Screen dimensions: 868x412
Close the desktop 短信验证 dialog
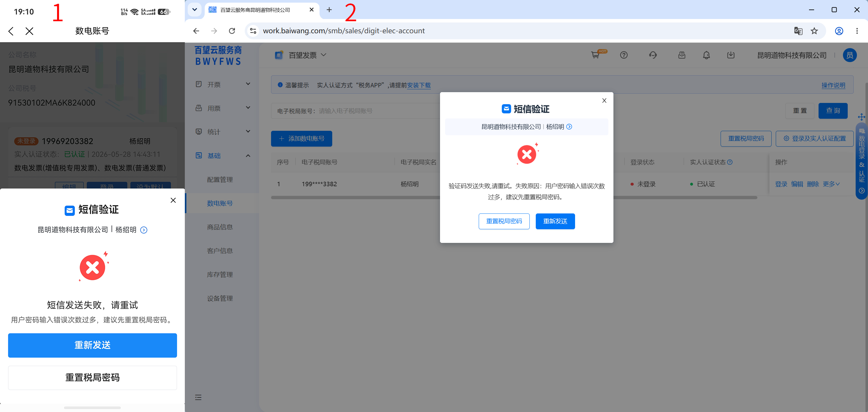coord(604,101)
